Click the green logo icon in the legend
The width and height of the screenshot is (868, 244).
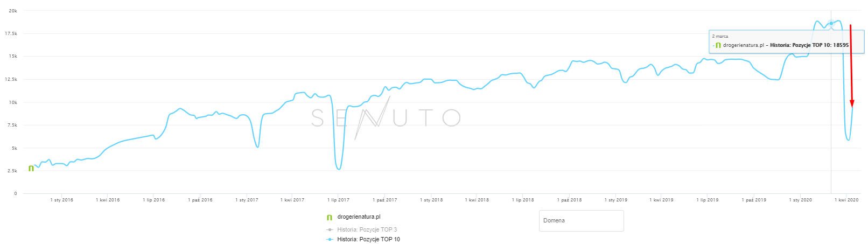(330, 217)
